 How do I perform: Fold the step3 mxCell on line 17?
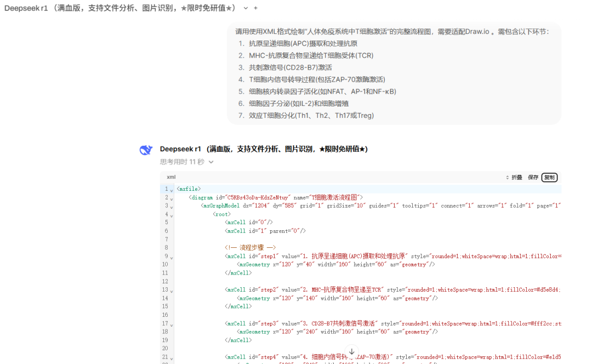pyautogui.click(x=172, y=325)
